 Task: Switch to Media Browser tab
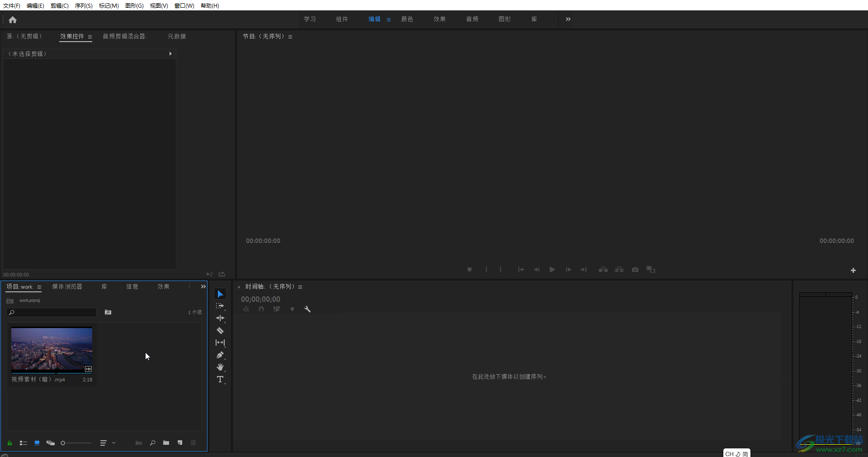pyautogui.click(x=67, y=286)
